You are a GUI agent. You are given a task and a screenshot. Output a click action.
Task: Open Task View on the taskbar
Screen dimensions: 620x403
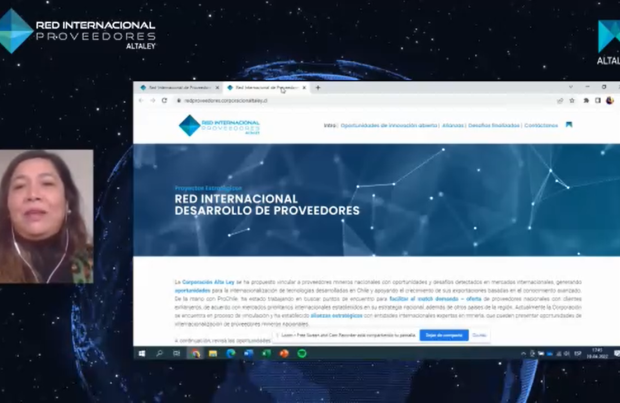click(x=177, y=354)
